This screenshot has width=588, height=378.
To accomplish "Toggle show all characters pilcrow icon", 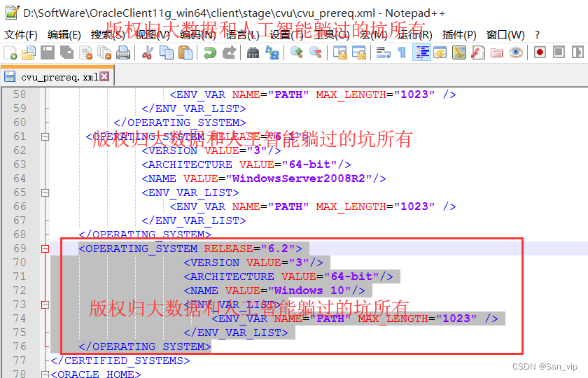I will 402,52.
